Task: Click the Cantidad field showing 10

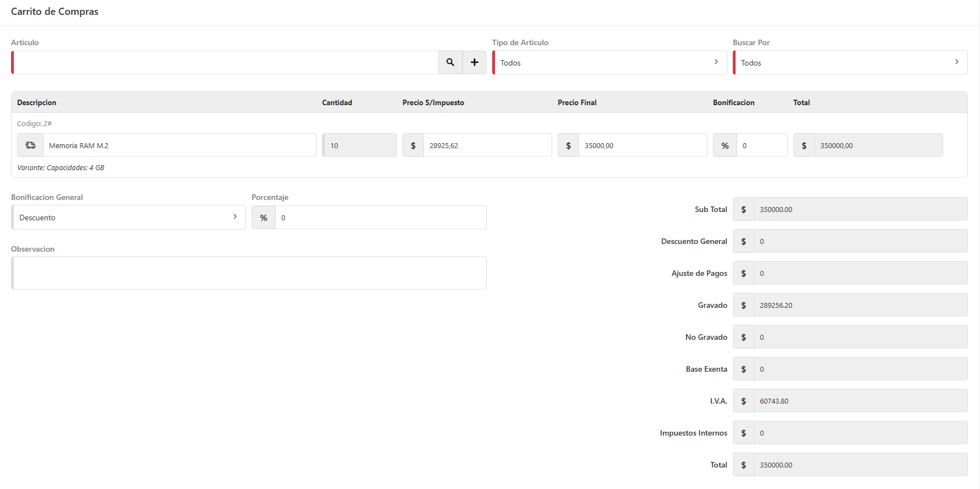Action: 360,145
